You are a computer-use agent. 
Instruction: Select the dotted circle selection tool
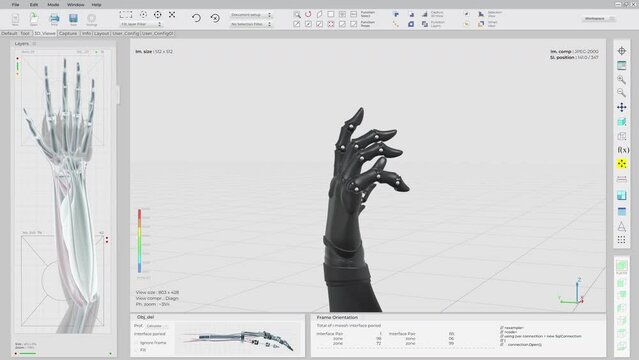[143, 15]
